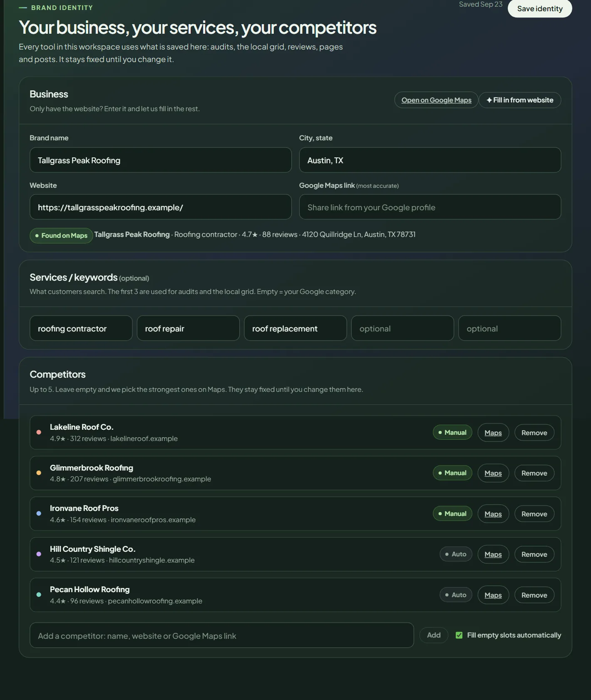Remove Ironvane Roof Pros competitor
Screen dimensions: 591x700
tap(534, 514)
